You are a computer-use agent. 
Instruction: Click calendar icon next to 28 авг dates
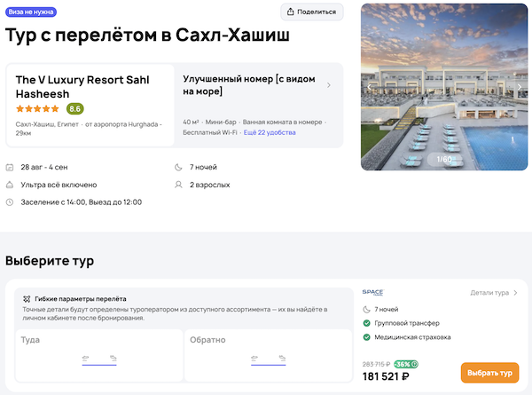10,167
